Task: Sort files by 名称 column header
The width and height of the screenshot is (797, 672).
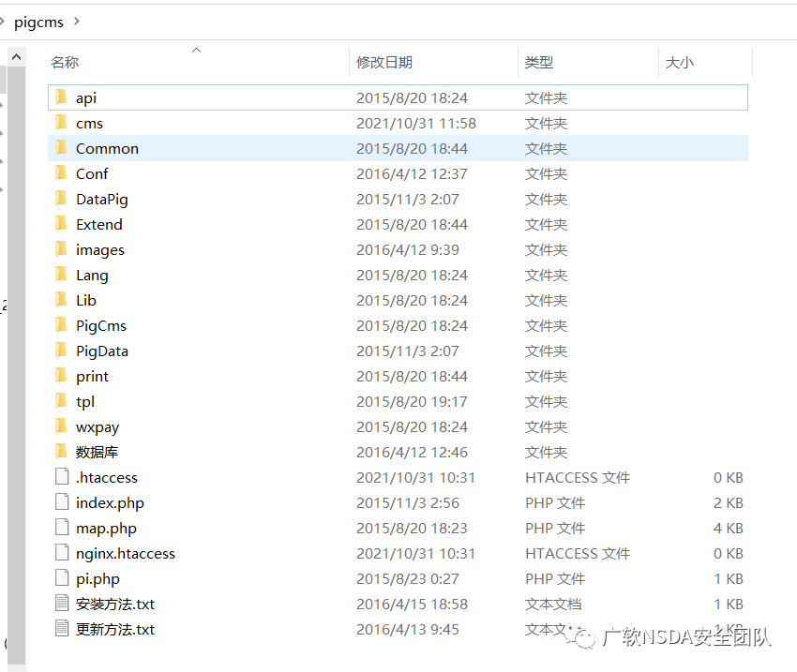Action: pos(65,62)
